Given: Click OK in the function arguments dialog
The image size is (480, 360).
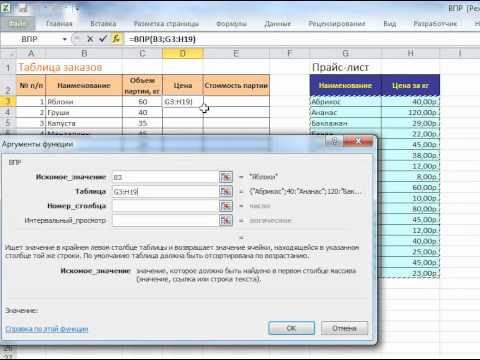Looking at the screenshot, I should [x=291, y=328].
